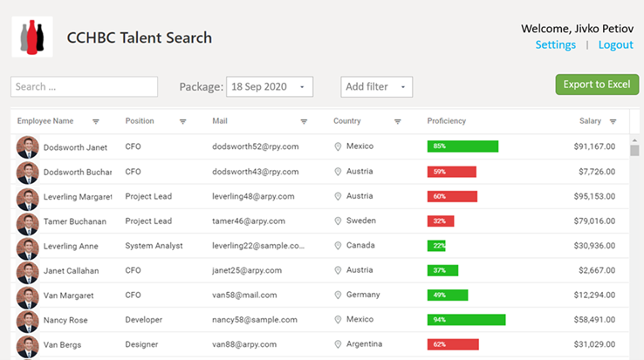This screenshot has width=644, height=360.
Task: Click location pin in Dodsworth Janet's row
Action: pos(338,146)
